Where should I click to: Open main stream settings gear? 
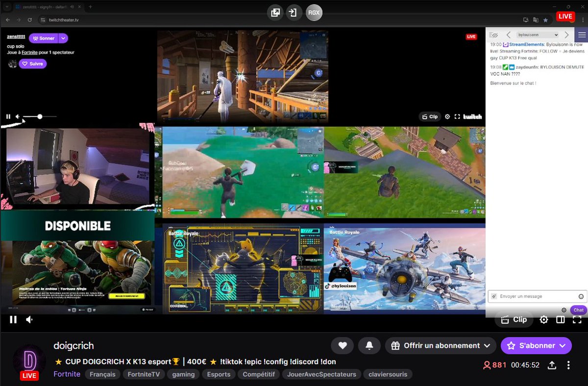pos(544,320)
